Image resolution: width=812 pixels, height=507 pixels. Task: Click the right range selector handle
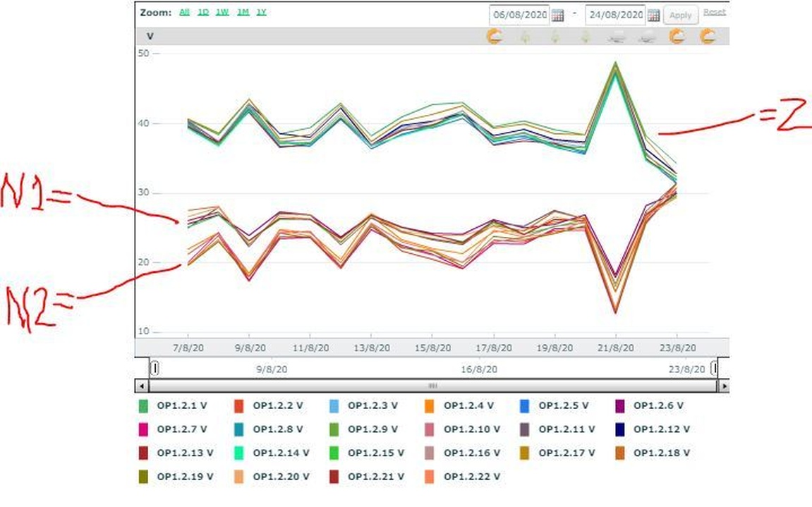[714, 368]
